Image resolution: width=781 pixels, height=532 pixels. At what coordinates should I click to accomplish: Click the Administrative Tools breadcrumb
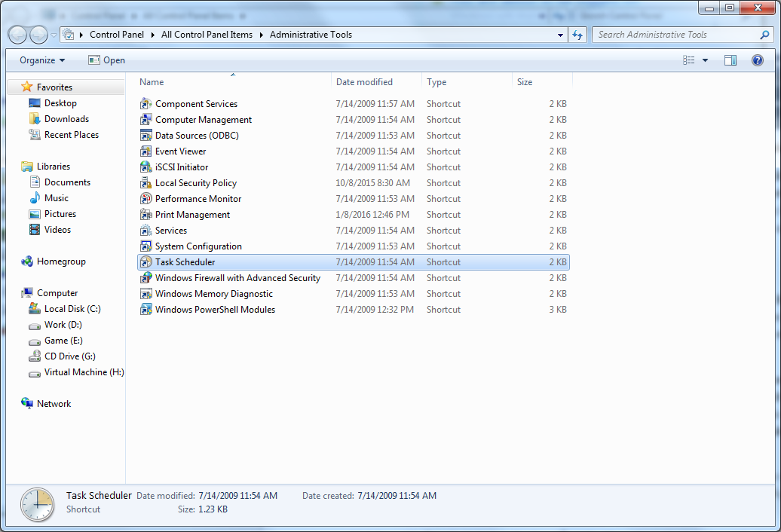click(x=311, y=35)
